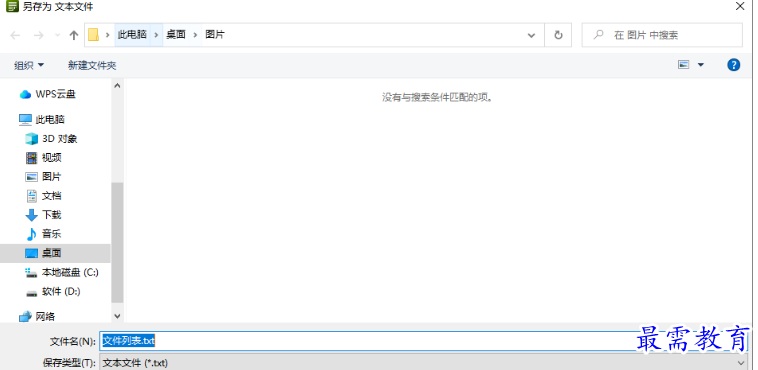Open 本地磁盘 (C:) in sidebar
The height and width of the screenshot is (370, 758).
click(x=70, y=273)
